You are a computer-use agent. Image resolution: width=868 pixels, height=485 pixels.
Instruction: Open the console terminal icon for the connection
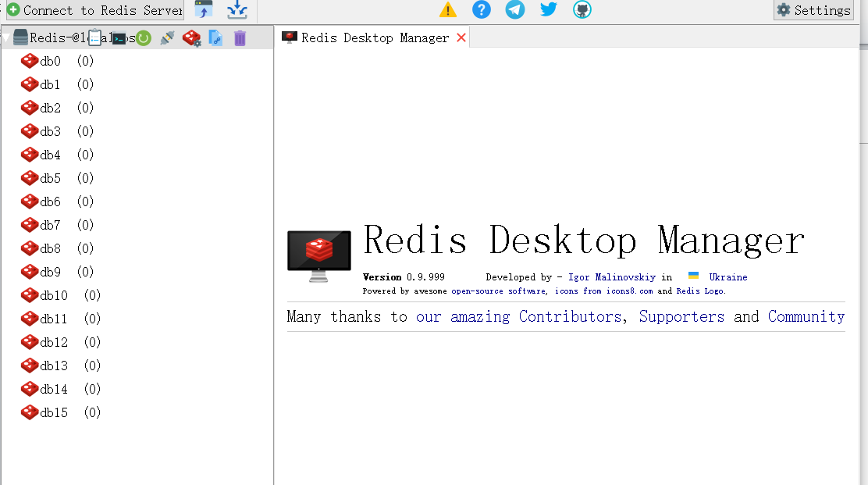point(119,38)
